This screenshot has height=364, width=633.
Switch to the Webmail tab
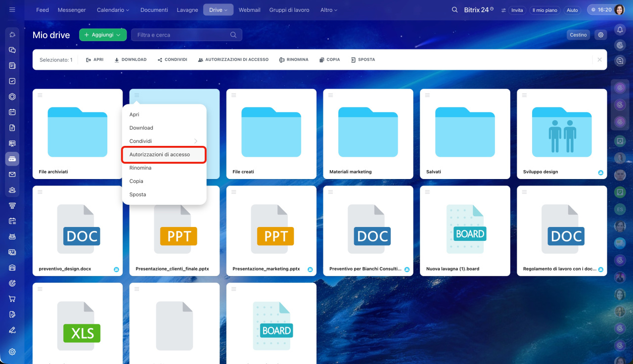tap(249, 10)
